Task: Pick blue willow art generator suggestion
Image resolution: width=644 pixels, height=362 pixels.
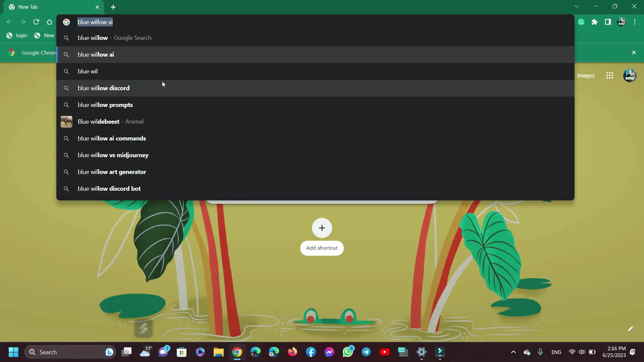Action: click(x=315, y=172)
